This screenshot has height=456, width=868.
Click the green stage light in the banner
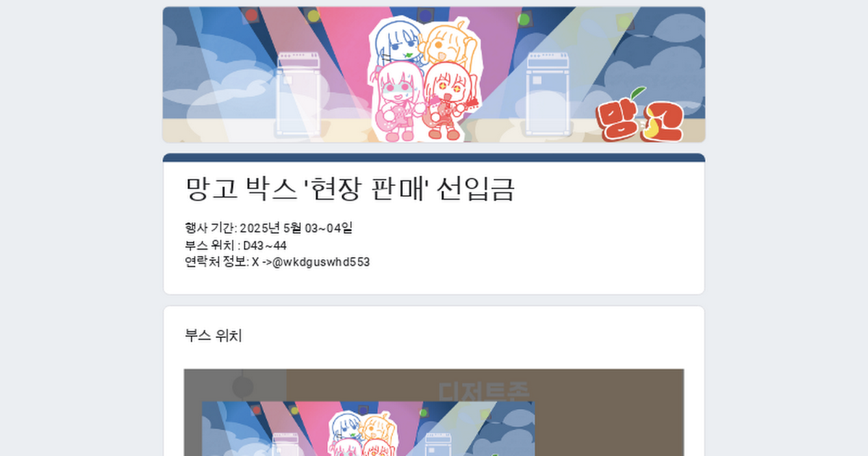pos(524,18)
